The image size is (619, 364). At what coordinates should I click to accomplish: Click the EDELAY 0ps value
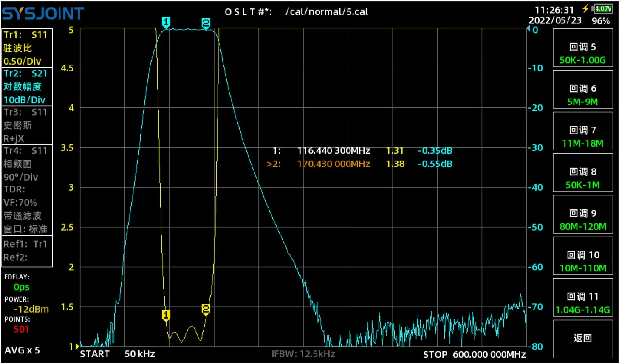[x=21, y=287]
